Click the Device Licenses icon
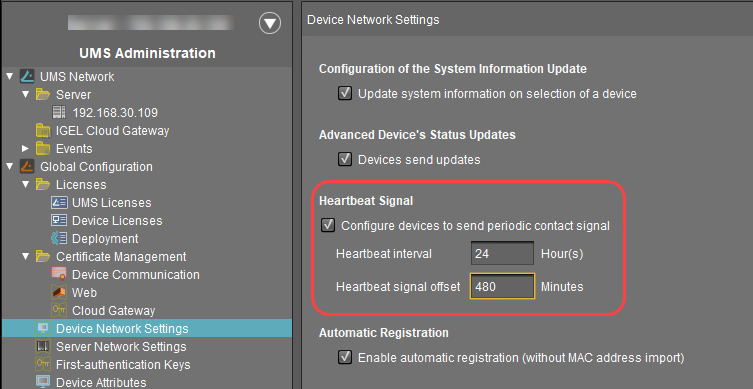Screen dimensions: 753x389 tap(59, 220)
